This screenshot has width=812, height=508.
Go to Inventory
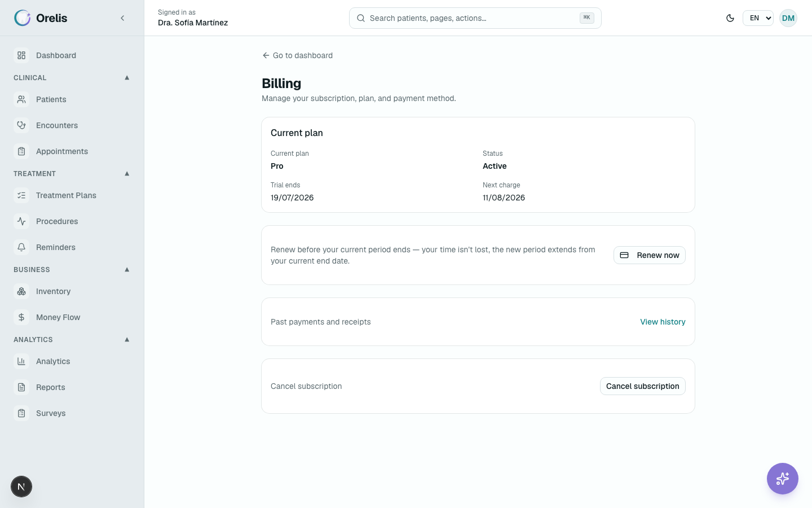[72, 291]
